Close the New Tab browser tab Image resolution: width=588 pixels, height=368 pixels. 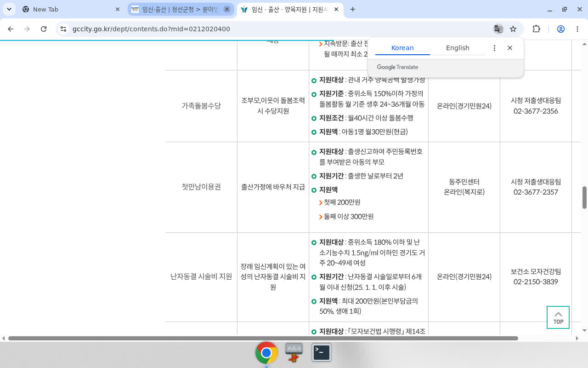click(x=118, y=9)
